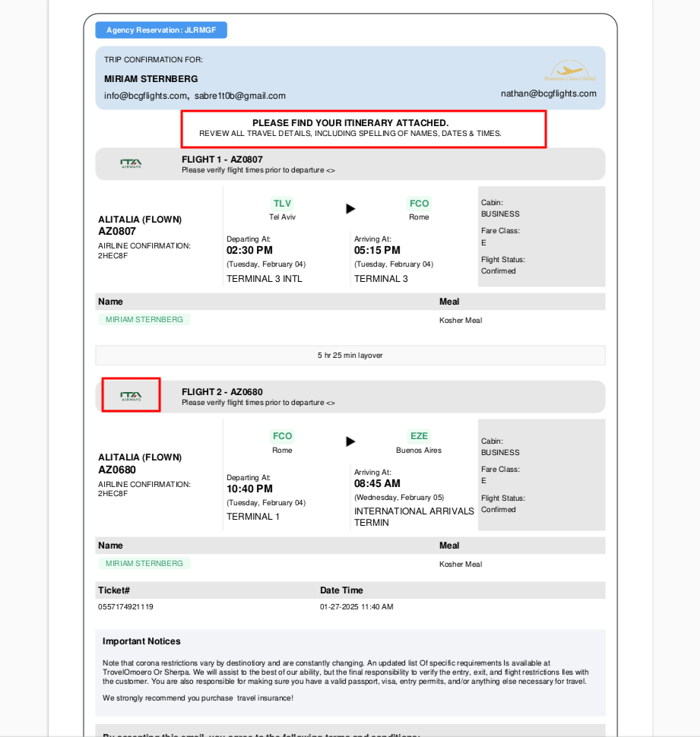The image size is (700, 737).
Task: Click the 05:15 PM arrival time
Action: (x=377, y=251)
